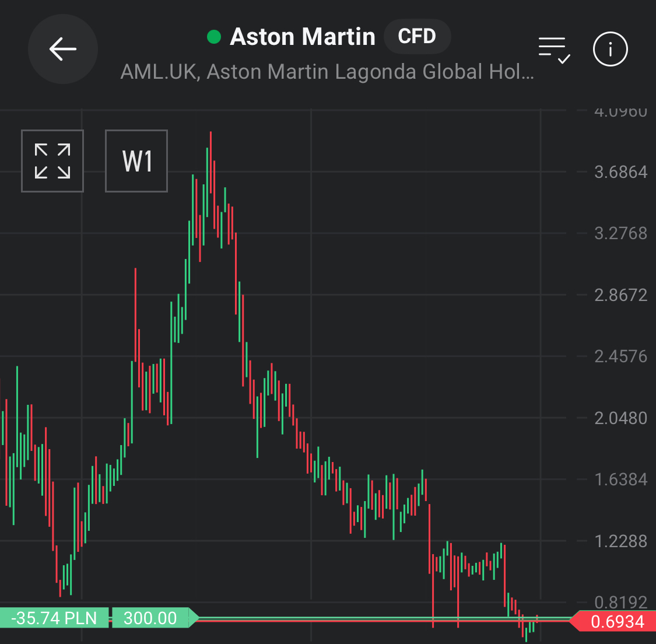Image resolution: width=656 pixels, height=644 pixels.
Task: Tap the CFD badge
Action: tap(417, 36)
